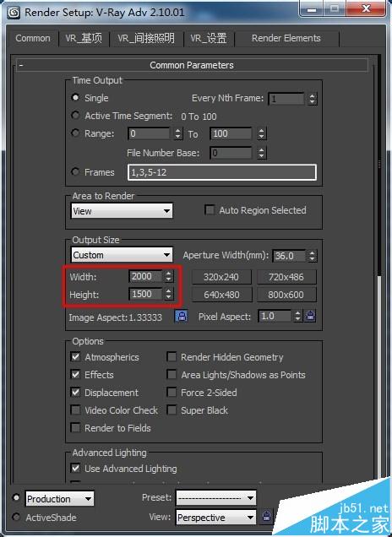The image size is (392, 537).
Task: Click the Frames text field 1,3,5-12
Action: pos(222,172)
